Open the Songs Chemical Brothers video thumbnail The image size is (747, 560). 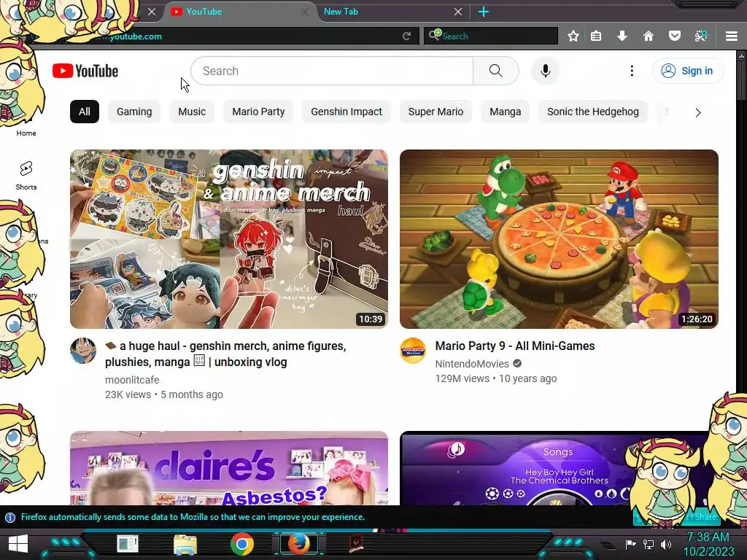point(559,468)
